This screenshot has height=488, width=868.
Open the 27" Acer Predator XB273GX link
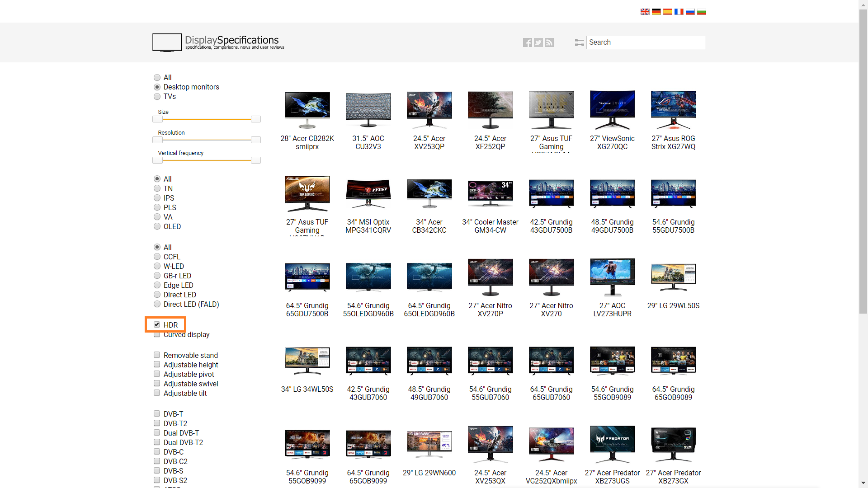click(x=674, y=477)
